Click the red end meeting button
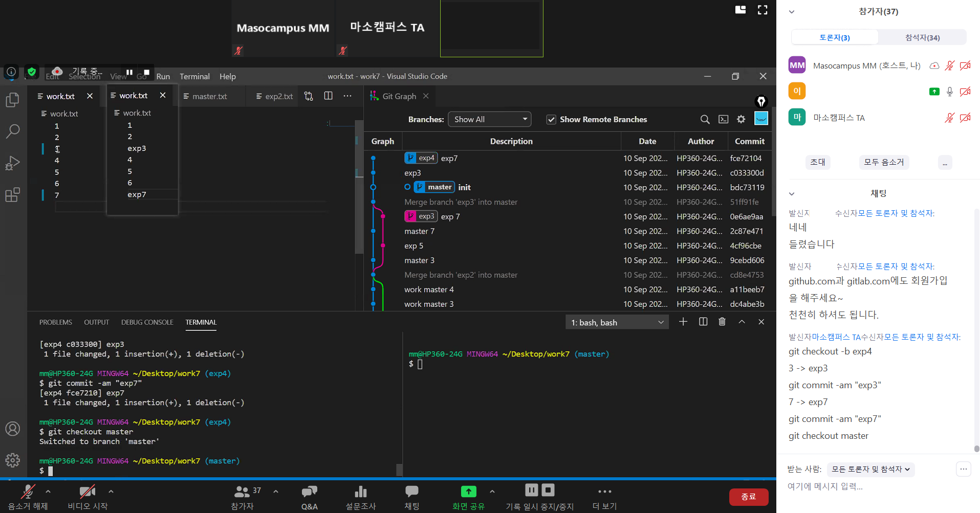 point(748,497)
